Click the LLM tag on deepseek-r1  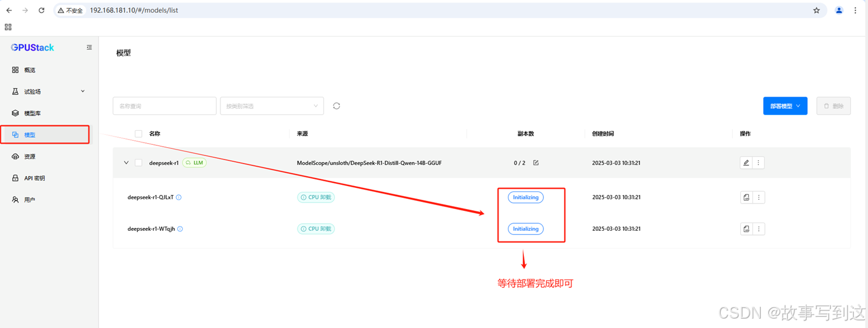pos(194,163)
